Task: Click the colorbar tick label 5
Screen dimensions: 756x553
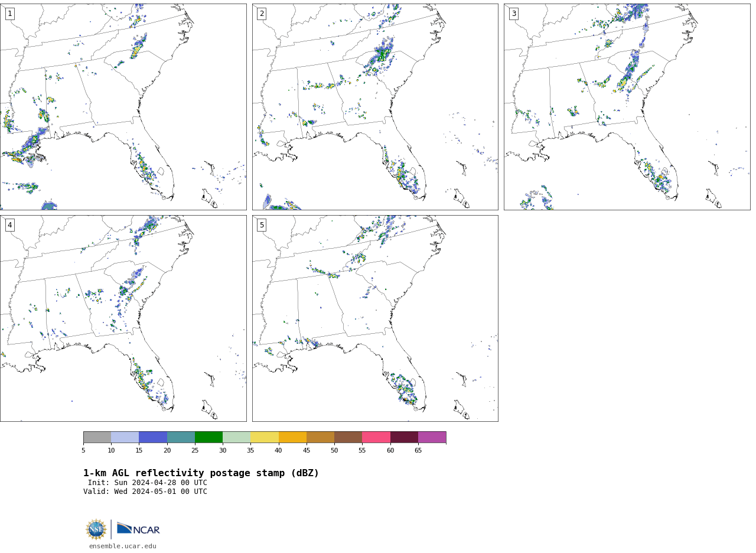Action: [x=83, y=451]
